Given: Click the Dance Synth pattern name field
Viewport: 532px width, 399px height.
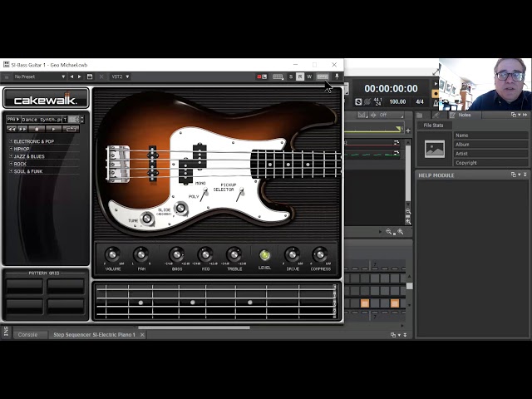Looking at the screenshot, I should pos(42,120).
